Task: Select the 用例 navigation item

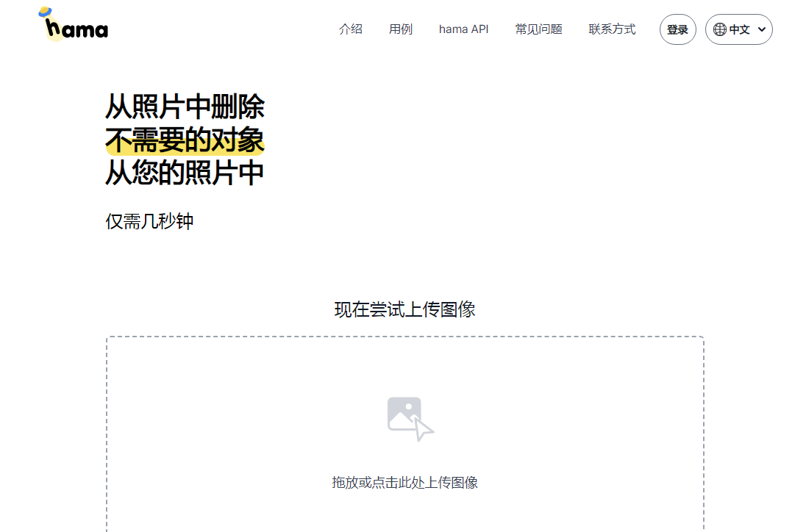Action: coord(401,29)
